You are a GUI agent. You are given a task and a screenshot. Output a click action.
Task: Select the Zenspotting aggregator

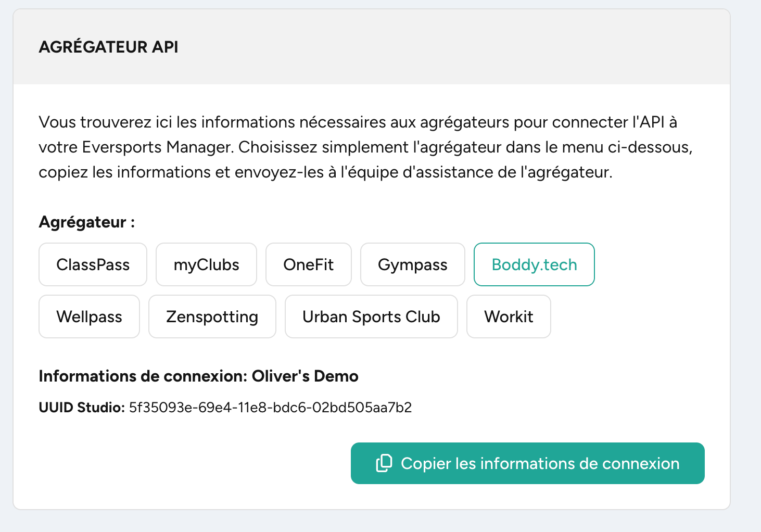pos(212,316)
